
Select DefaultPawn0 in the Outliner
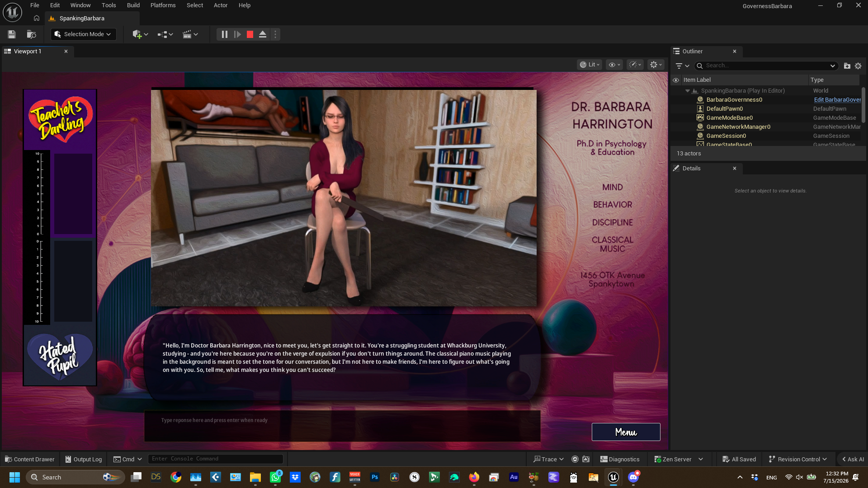724,109
